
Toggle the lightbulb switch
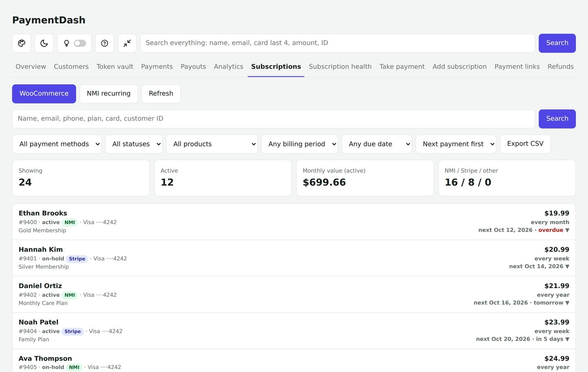(80, 43)
